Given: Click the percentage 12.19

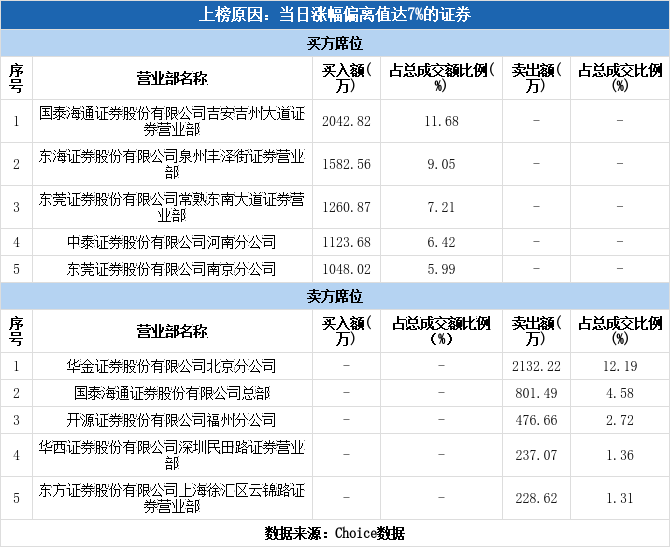Looking at the screenshot, I should 620,366.
